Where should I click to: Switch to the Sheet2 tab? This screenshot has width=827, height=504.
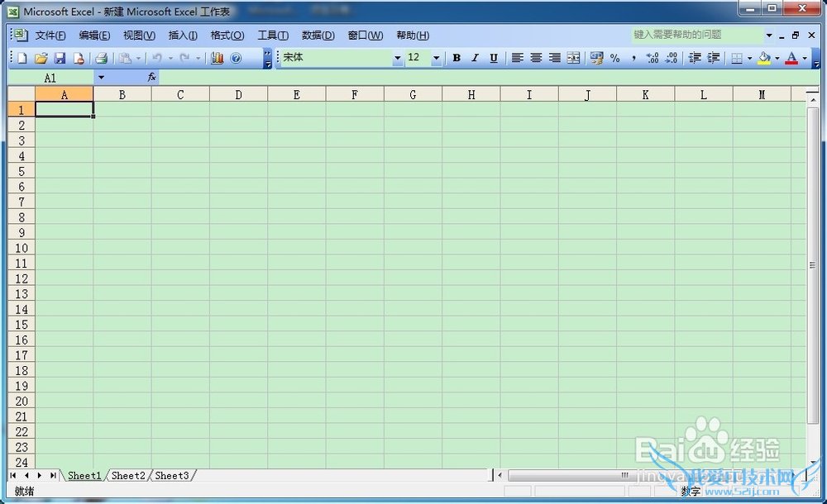point(128,476)
